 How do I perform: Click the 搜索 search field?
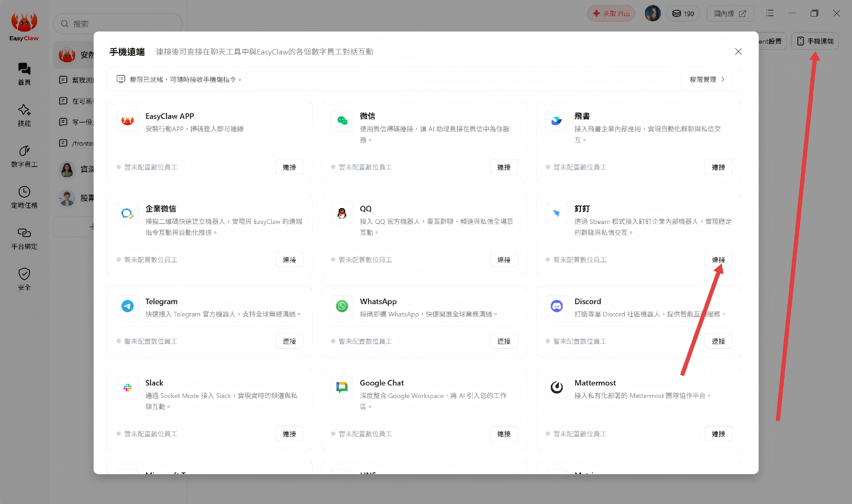118,24
